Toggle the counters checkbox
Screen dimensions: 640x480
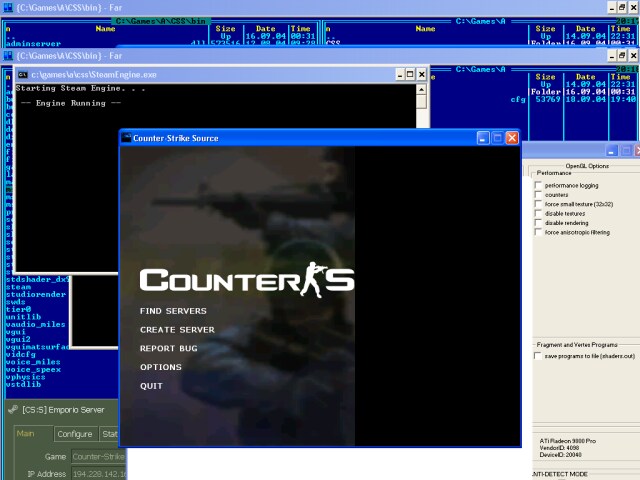pos(538,195)
